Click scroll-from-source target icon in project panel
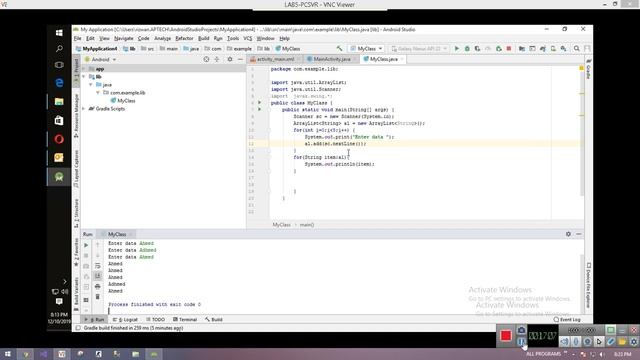The width and height of the screenshot is (640, 360). click(x=206, y=60)
